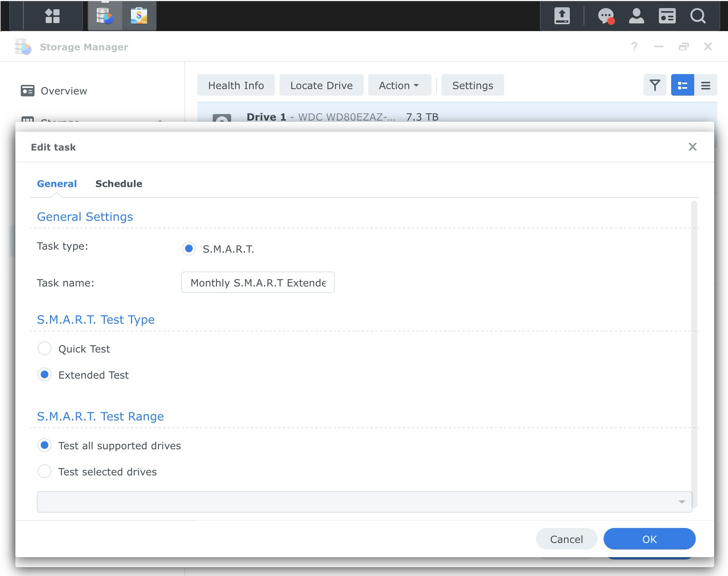
Task: Click the OK button
Action: (x=649, y=539)
